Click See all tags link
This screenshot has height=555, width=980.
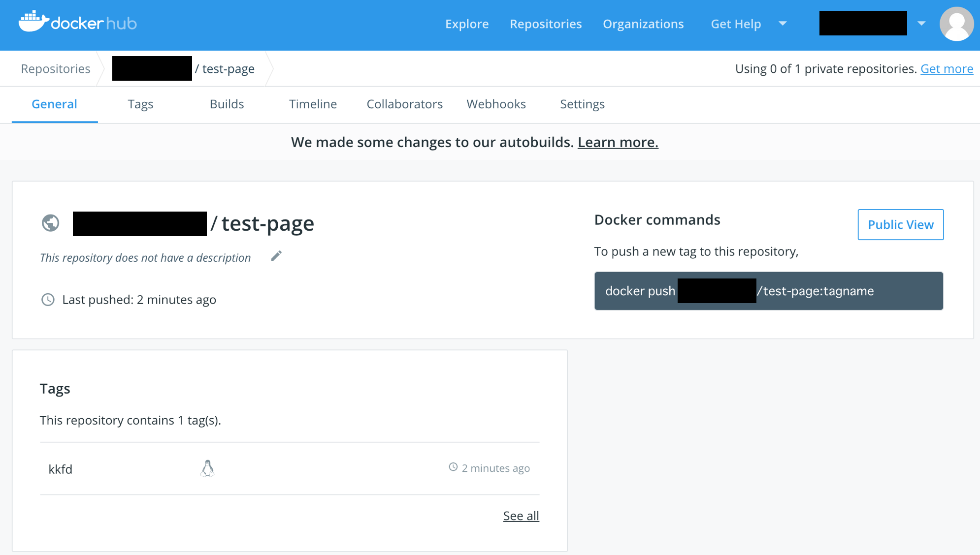521,516
